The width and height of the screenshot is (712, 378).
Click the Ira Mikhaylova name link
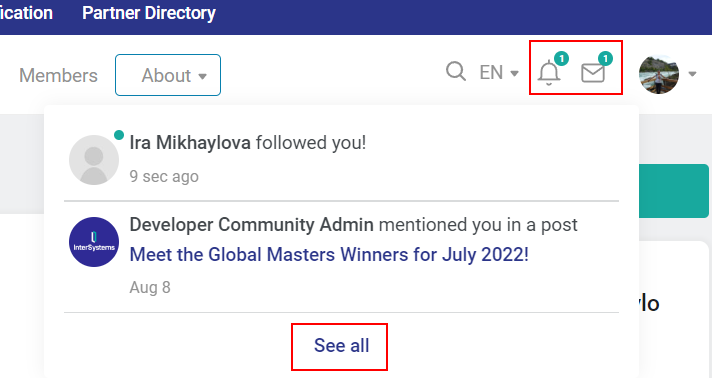click(190, 143)
